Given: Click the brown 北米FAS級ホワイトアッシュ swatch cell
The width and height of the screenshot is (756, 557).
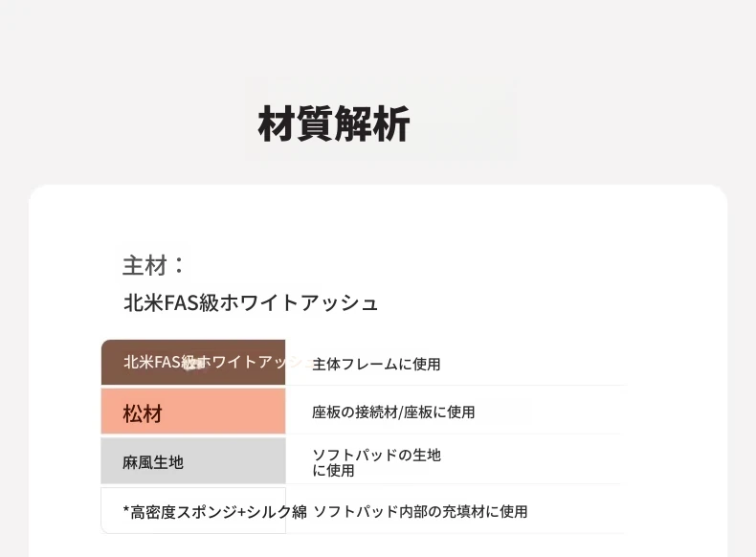Looking at the screenshot, I should click(x=193, y=362).
